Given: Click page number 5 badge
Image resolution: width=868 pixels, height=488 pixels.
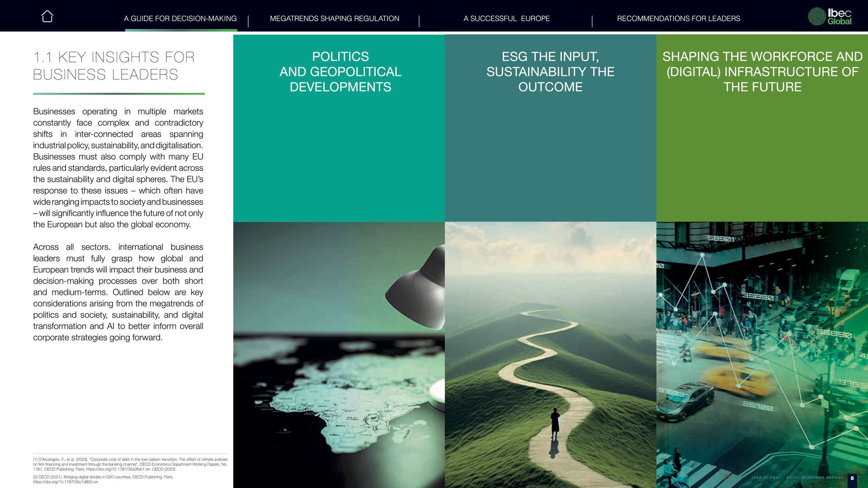Looking at the screenshot, I should pyautogui.click(x=852, y=478).
